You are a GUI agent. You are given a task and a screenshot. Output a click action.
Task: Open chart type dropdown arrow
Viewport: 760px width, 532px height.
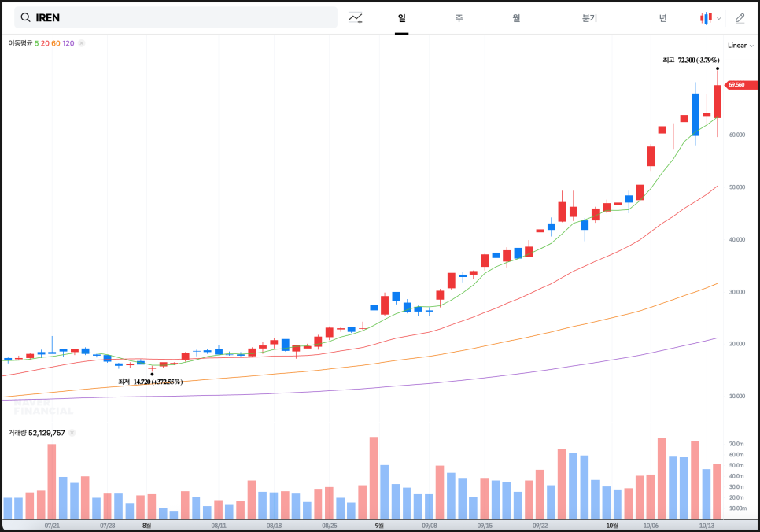pos(719,18)
